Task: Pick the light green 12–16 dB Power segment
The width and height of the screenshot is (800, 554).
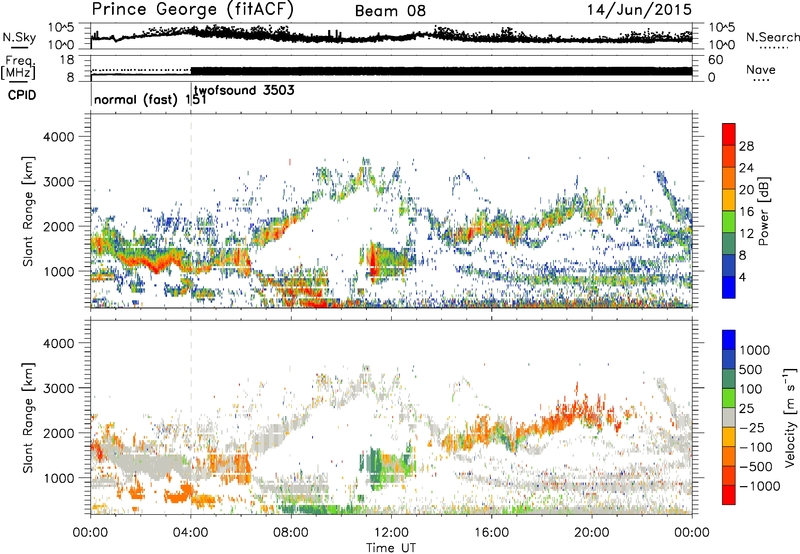Action: [729, 222]
